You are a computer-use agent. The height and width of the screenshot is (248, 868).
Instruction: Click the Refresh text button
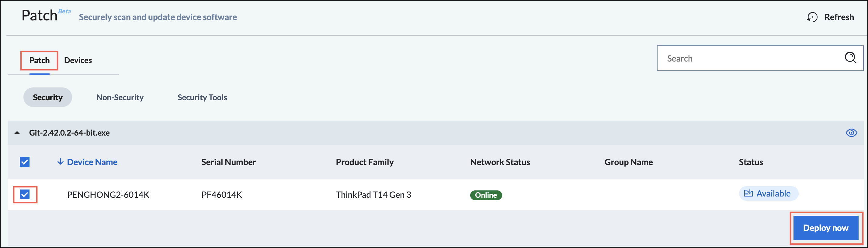(x=839, y=17)
